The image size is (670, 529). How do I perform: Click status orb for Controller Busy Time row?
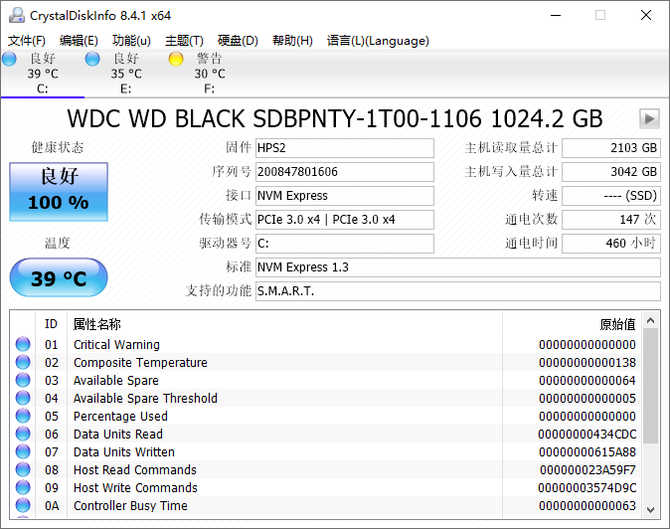23,507
